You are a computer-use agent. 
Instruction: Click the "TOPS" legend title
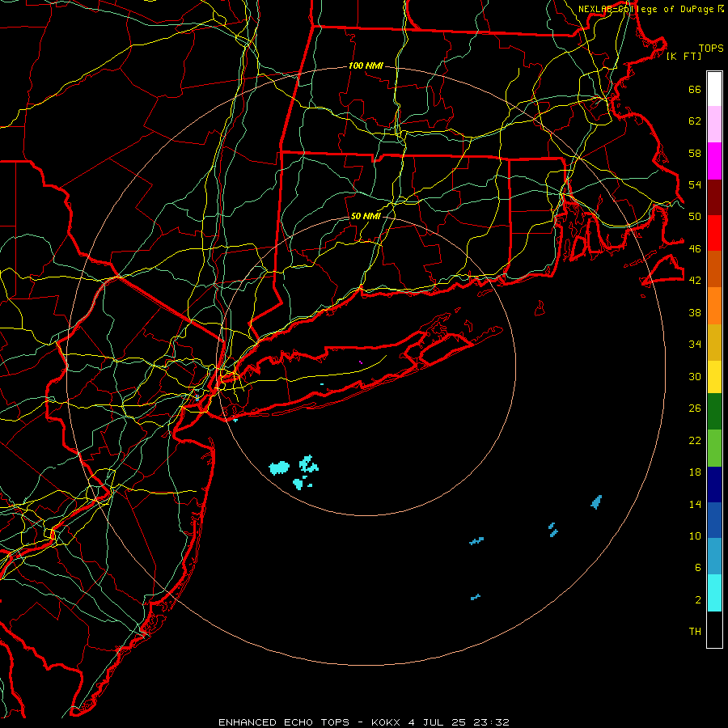(x=711, y=48)
